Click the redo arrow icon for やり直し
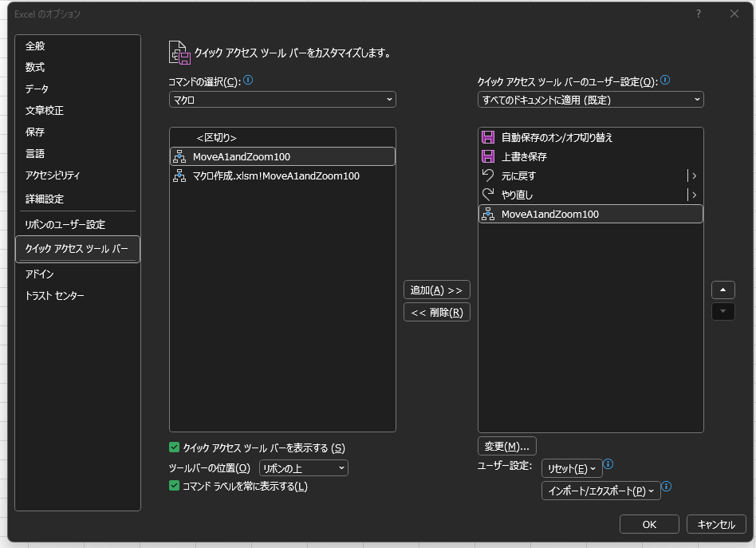Image resolution: width=756 pixels, height=548 pixels. tap(488, 195)
